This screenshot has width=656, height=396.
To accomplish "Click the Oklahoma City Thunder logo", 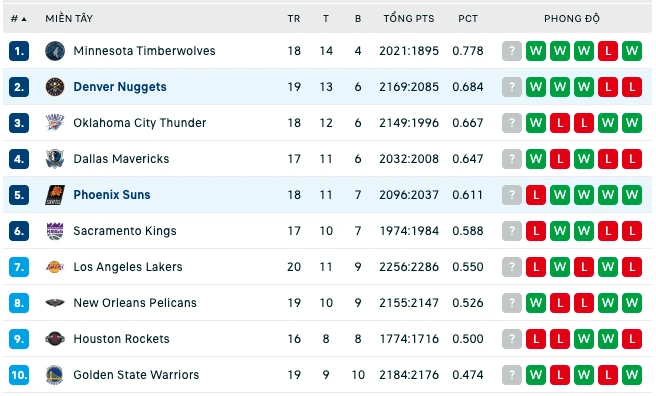I will click(55, 123).
